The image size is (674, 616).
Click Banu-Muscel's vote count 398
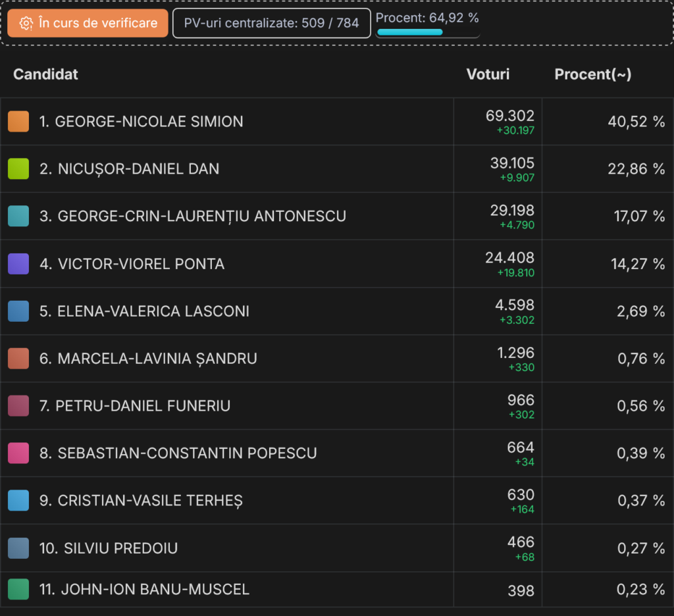point(521,590)
